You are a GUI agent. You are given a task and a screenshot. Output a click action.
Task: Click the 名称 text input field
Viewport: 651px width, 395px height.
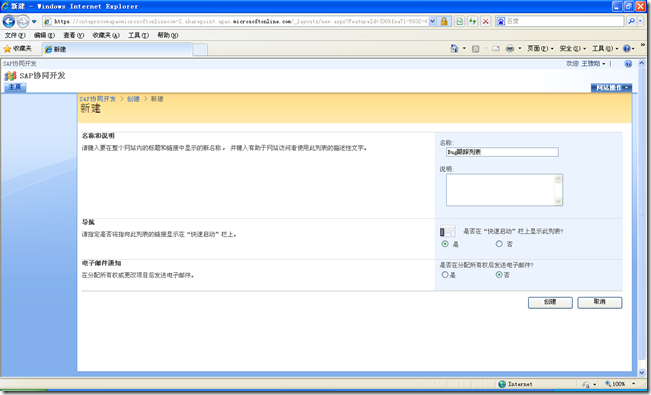[502, 152]
